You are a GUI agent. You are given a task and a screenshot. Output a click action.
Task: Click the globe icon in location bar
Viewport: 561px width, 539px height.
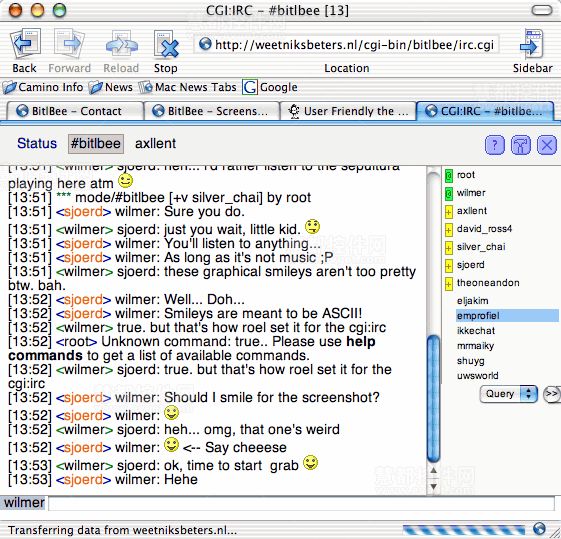(205, 44)
